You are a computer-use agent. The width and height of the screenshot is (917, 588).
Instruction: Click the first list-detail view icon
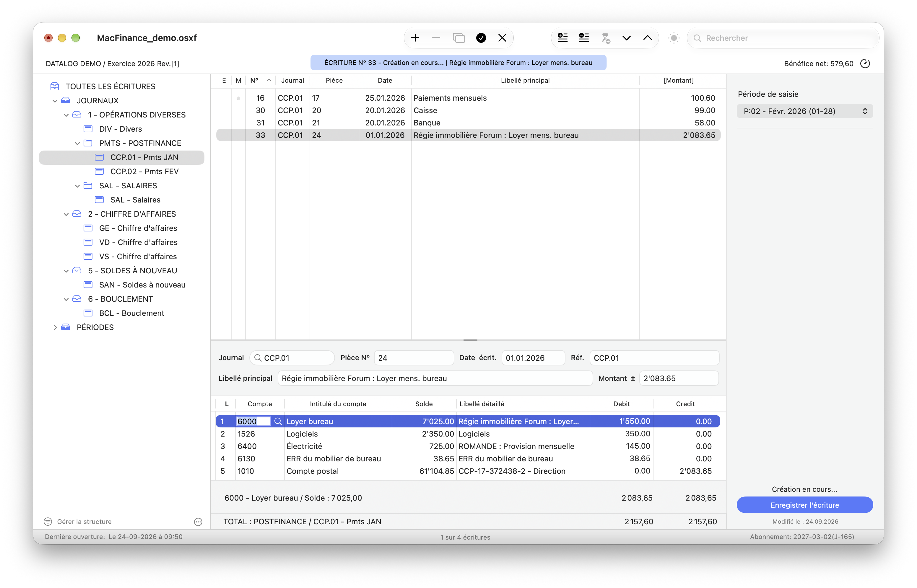562,38
